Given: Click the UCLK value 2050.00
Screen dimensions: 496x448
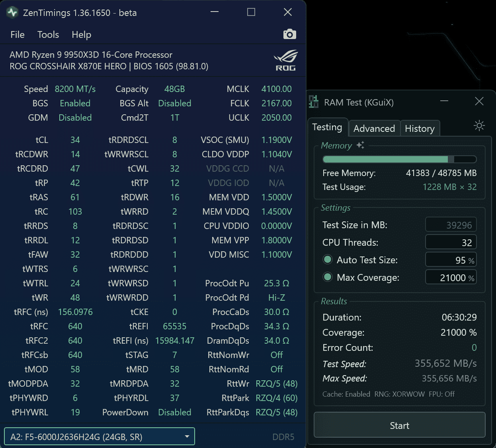Looking at the screenshot, I should (277, 117).
